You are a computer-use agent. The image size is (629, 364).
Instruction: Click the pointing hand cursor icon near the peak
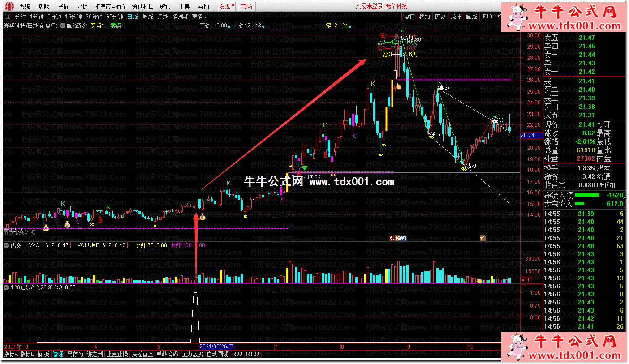click(398, 86)
